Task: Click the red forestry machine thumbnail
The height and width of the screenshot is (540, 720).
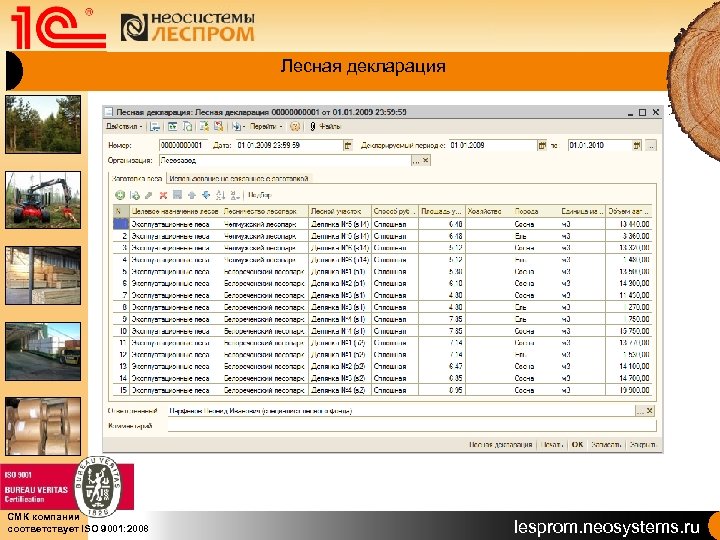Action: click(x=43, y=200)
